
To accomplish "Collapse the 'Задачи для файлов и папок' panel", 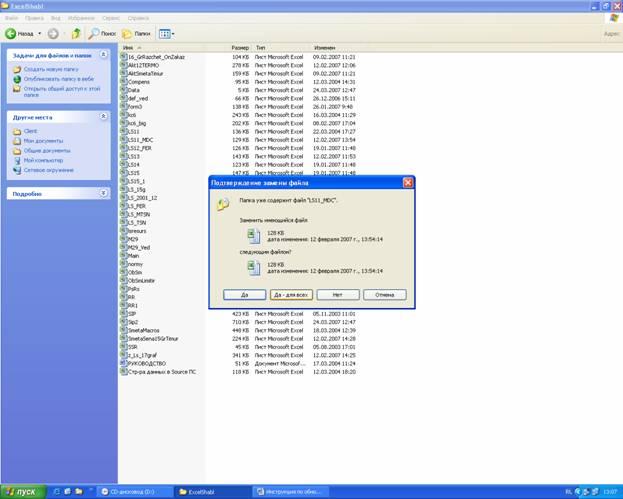I will [x=103, y=55].
